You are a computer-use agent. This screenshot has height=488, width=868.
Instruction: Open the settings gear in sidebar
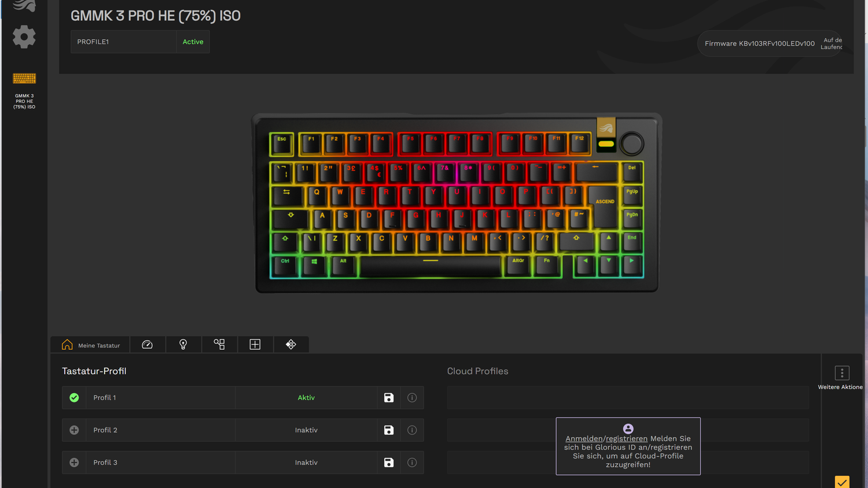click(24, 37)
